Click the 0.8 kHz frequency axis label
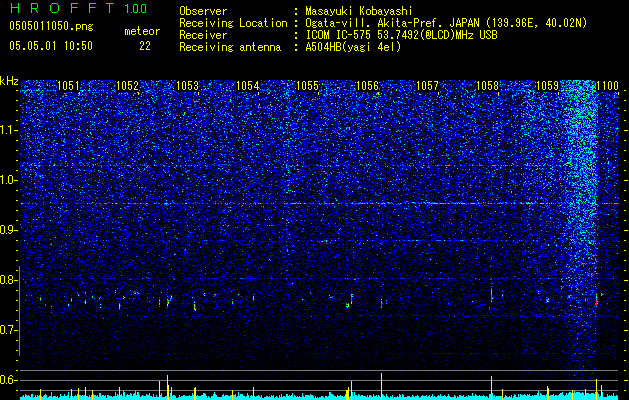 (8, 280)
